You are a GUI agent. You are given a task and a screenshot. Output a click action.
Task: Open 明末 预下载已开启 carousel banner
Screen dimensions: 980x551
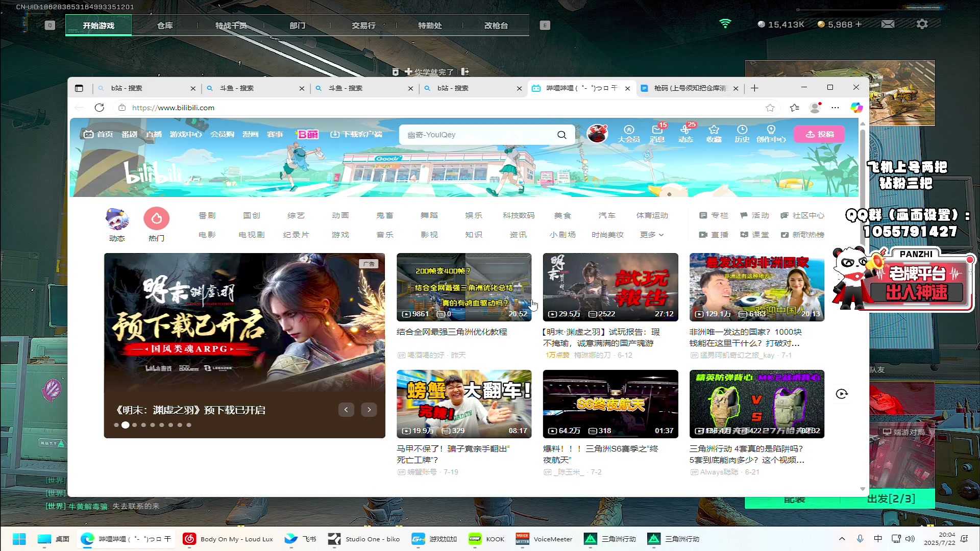[x=244, y=345]
